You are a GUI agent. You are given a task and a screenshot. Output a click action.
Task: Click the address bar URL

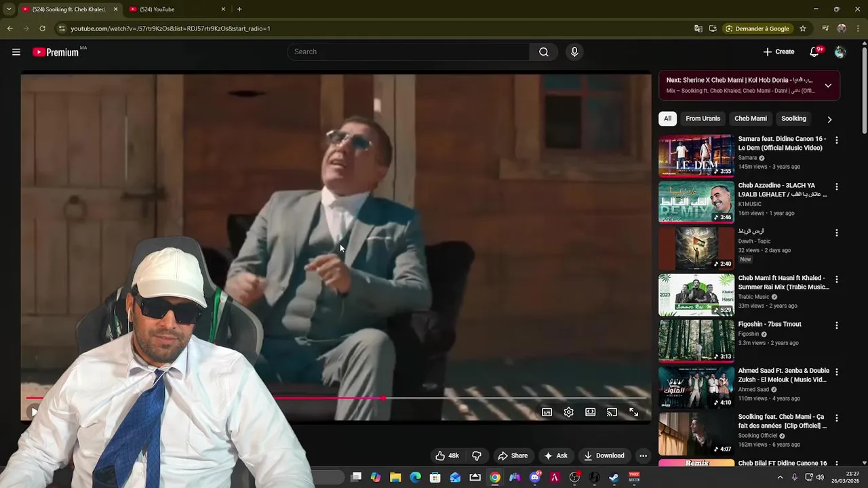pos(170,28)
